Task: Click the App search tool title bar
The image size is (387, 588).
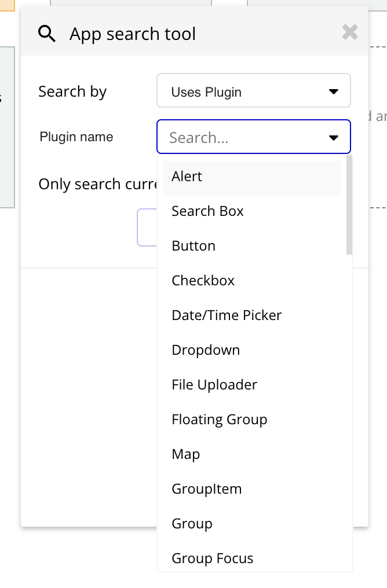Action: pos(232,34)
